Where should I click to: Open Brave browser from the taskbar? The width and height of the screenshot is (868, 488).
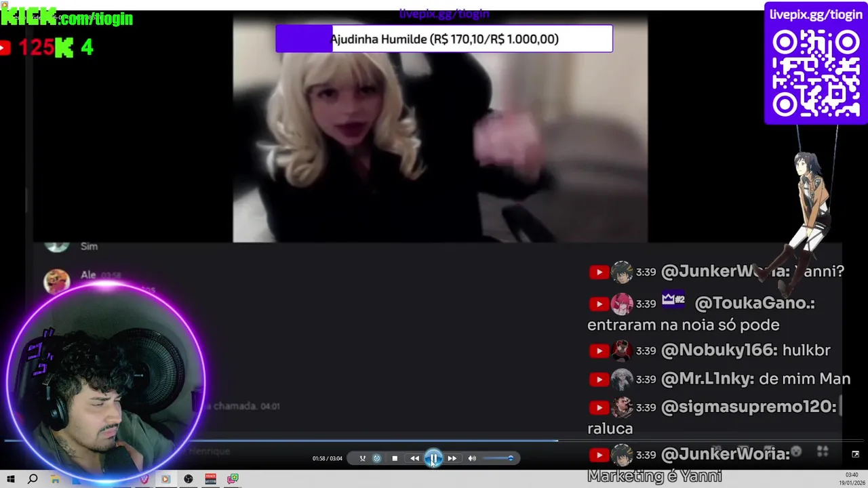(144, 479)
